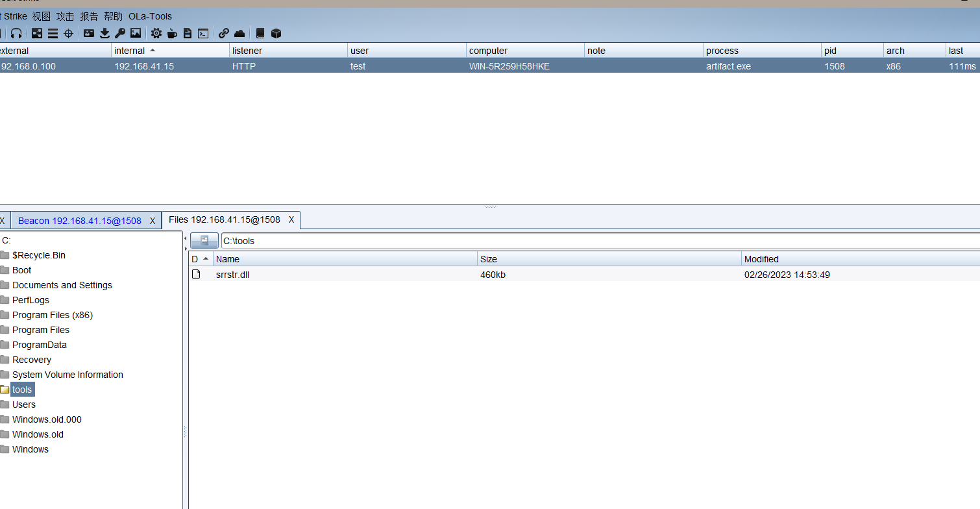
Task: Open the book help icon
Action: coord(260,33)
